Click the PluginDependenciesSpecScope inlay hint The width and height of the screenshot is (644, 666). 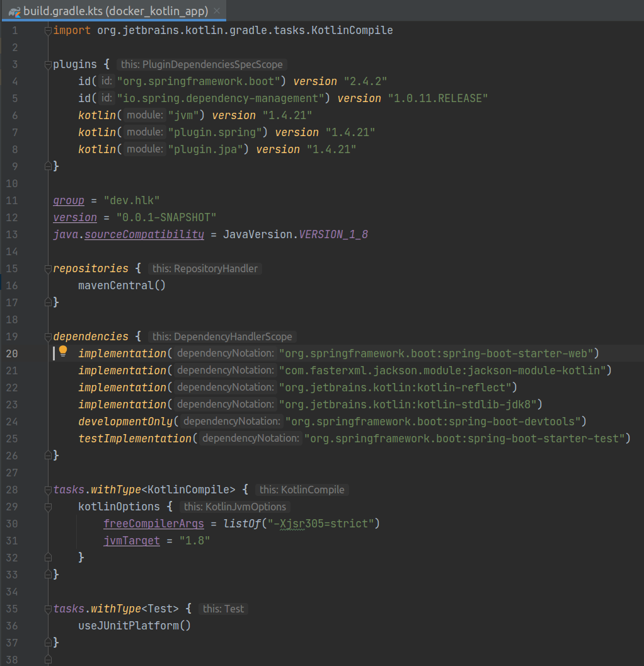coord(202,64)
